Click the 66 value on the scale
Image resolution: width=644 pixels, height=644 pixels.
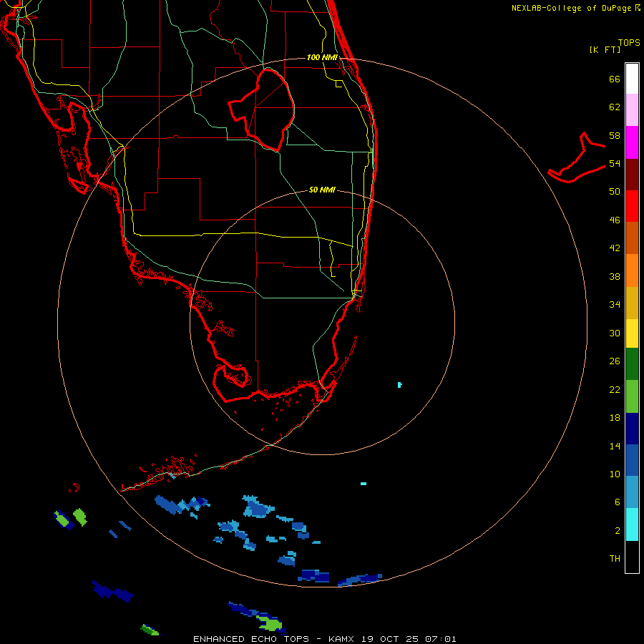(x=615, y=79)
